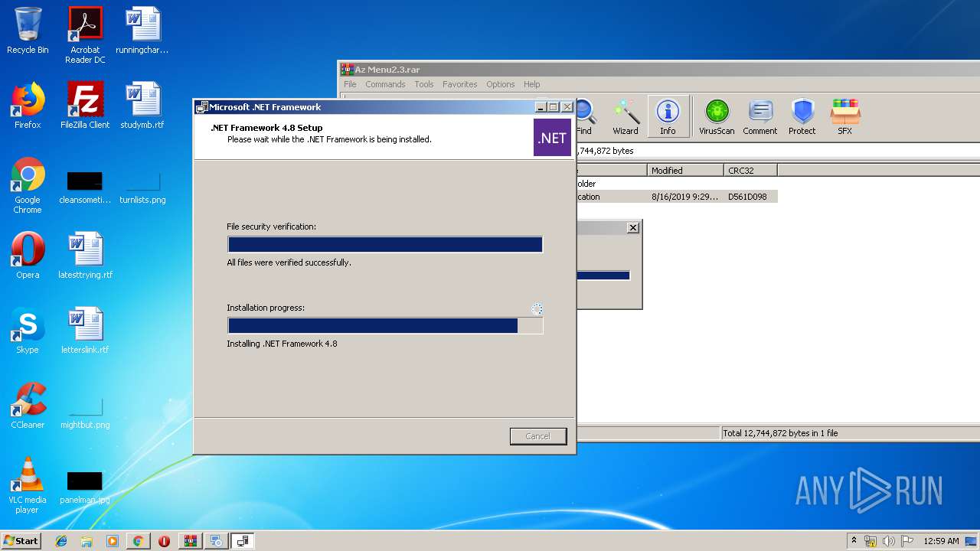Open the network tray icon
980x551 pixels.
point(871,541)
